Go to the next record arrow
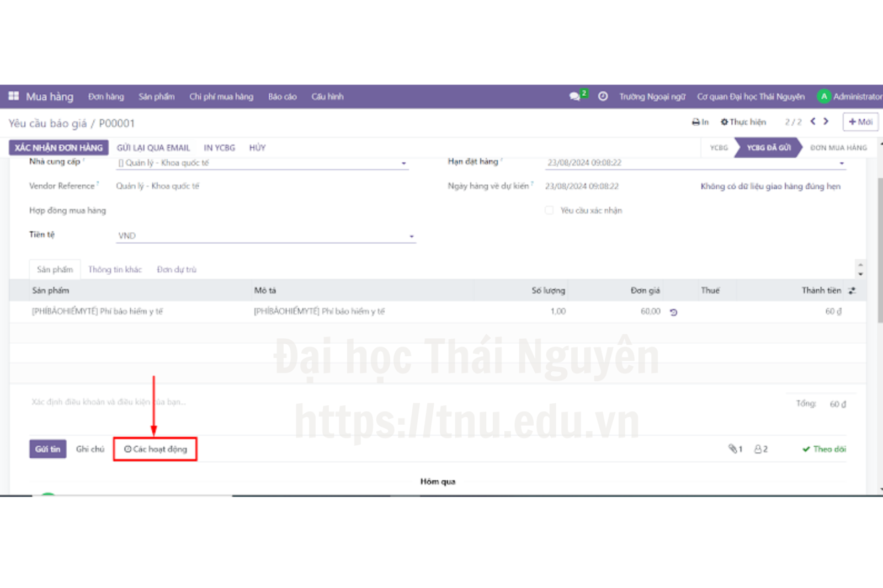The height and width of the screenshot is (588, 883). [x=826, y=121]
